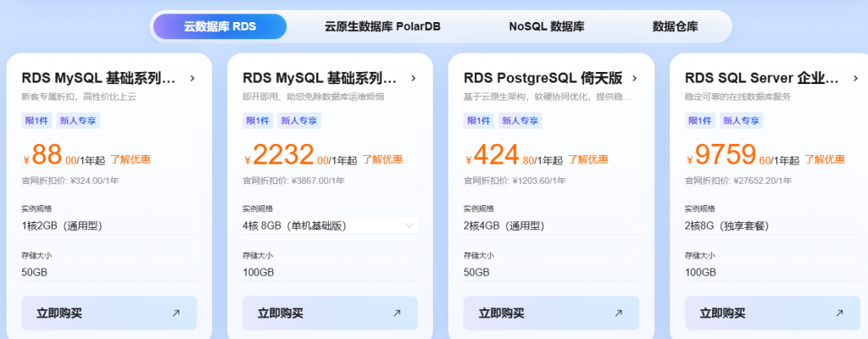The width and height of the screenshot is (868, 339).
Task: Open 了解优惠 link on PostgreSQL card
Action: [x=587, y=159]
